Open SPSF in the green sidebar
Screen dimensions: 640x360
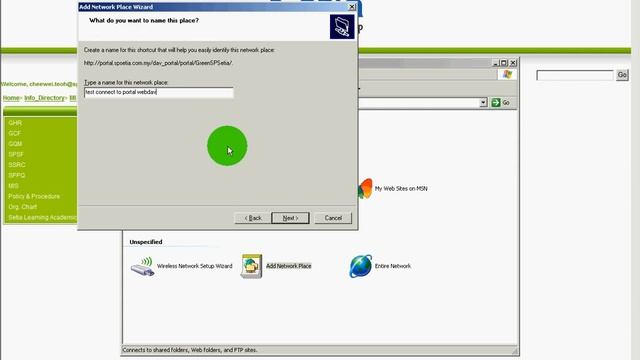coord(16,154)
